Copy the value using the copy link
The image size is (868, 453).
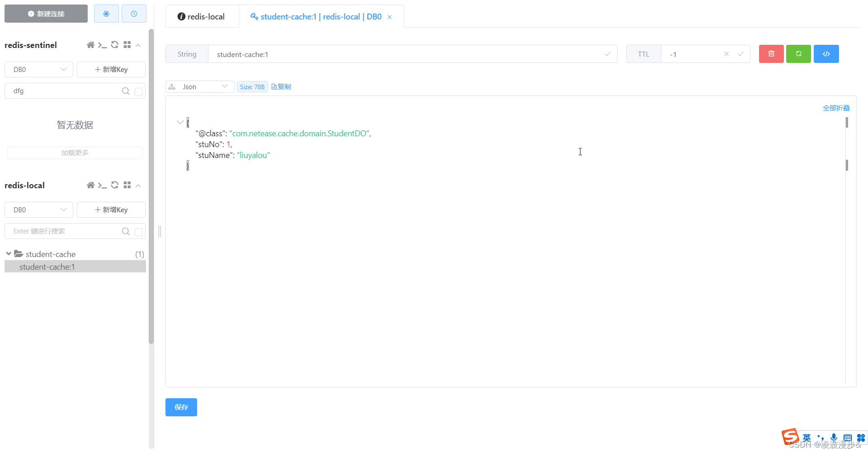tap(281, 87)
